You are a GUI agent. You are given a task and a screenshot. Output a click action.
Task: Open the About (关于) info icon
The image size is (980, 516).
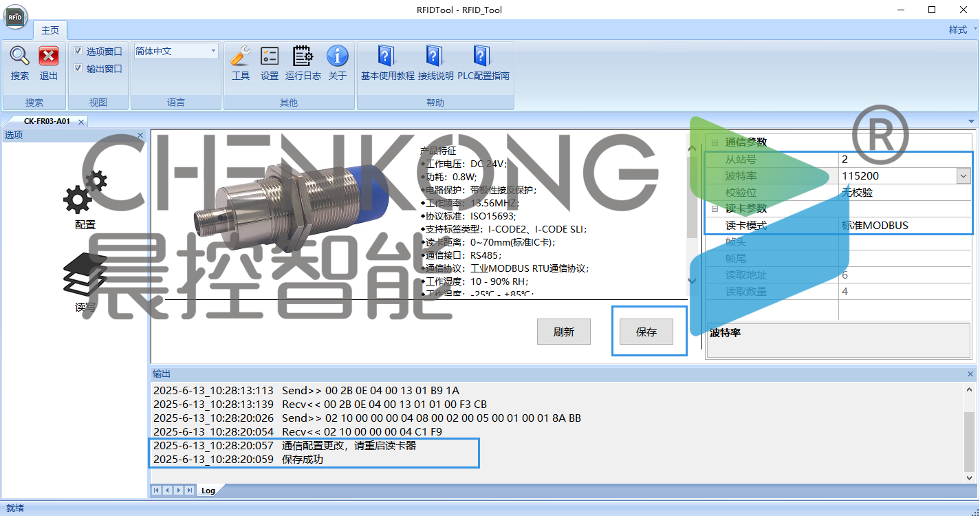click(x=337, y=56)
